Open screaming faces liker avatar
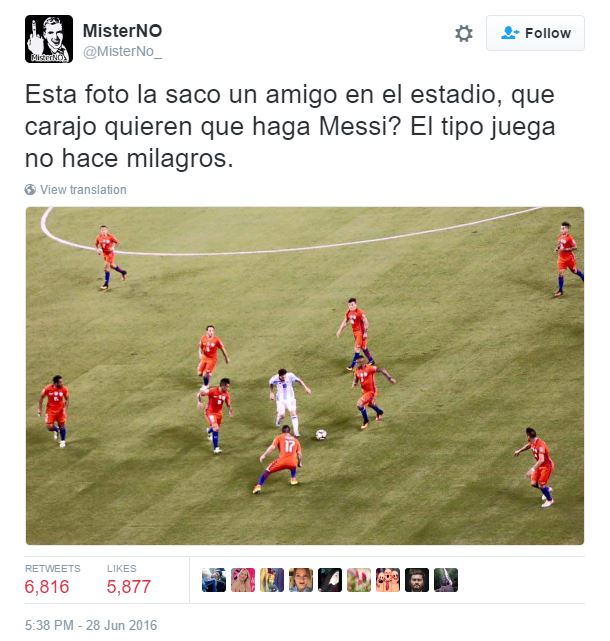Screen dimensions: 610x641 [388, 580]
